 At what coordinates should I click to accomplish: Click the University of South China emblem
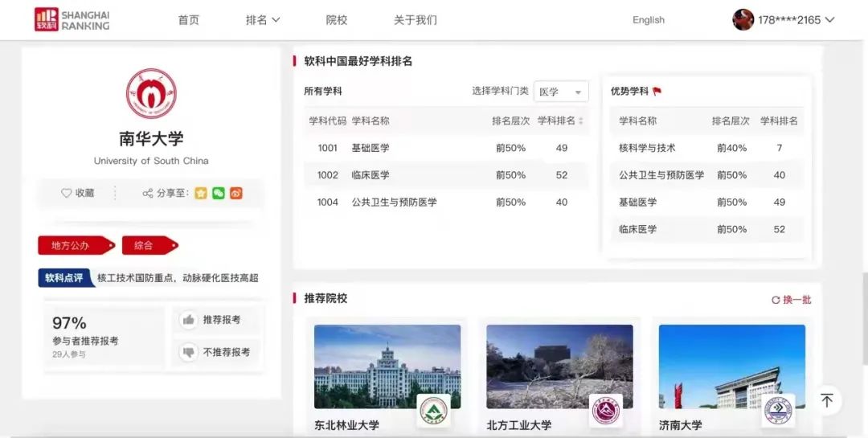[x=151, y=93]
